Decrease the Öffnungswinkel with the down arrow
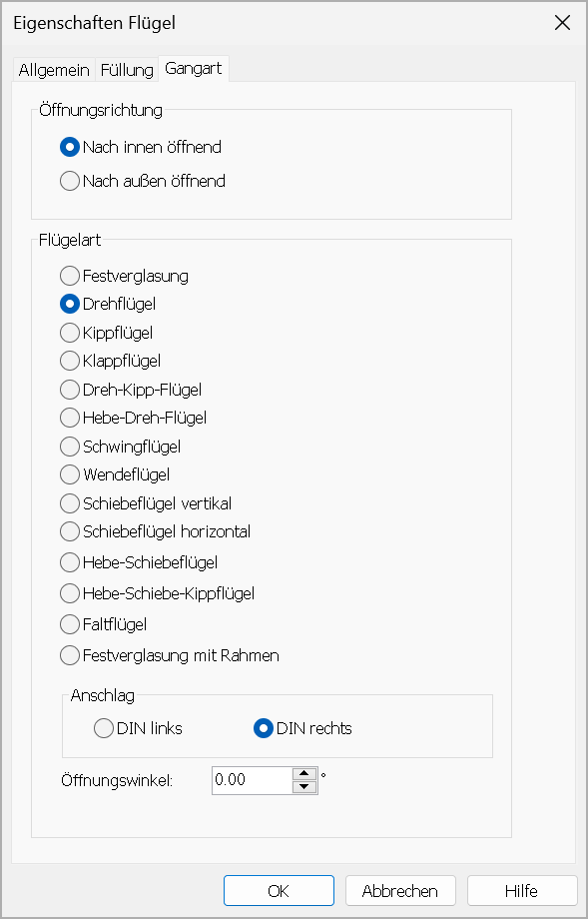The image size is (588, 919). click(303, 786)
